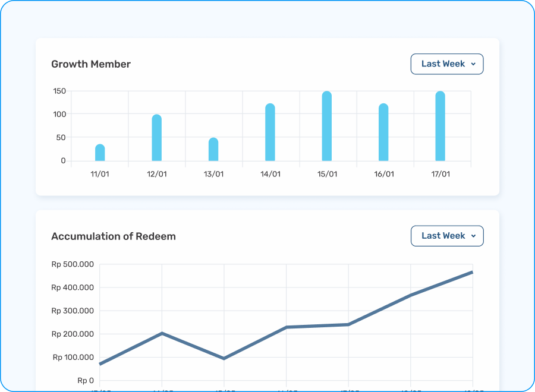Screen dimensions: 535x392
Task: Select the 14/01 bar in Growth Member
Action: (x=270, y=132)
